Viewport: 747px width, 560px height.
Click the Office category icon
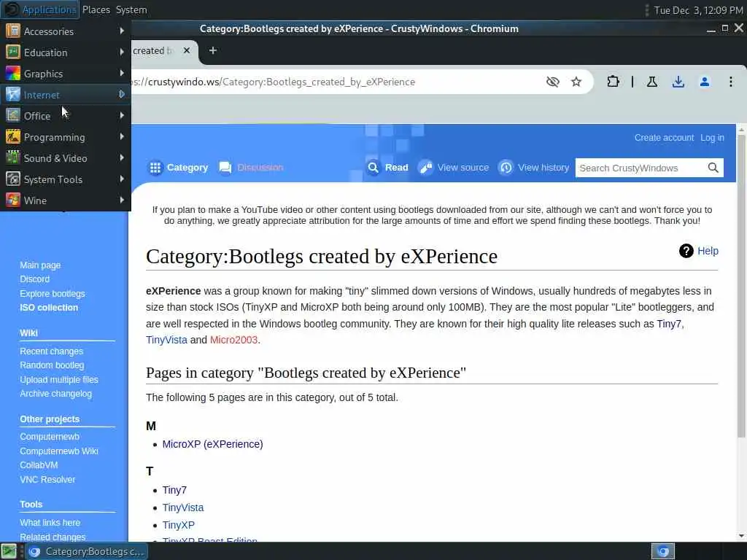click(13, 115)
